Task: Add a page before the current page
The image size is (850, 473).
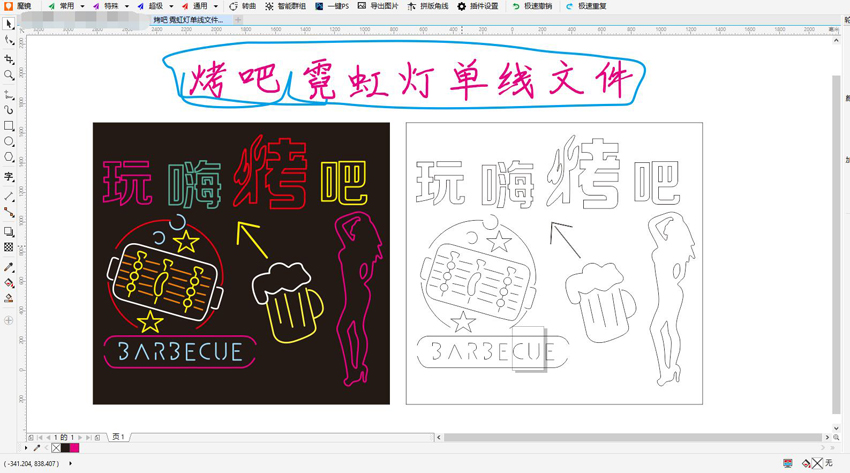Action: (31, 437)
